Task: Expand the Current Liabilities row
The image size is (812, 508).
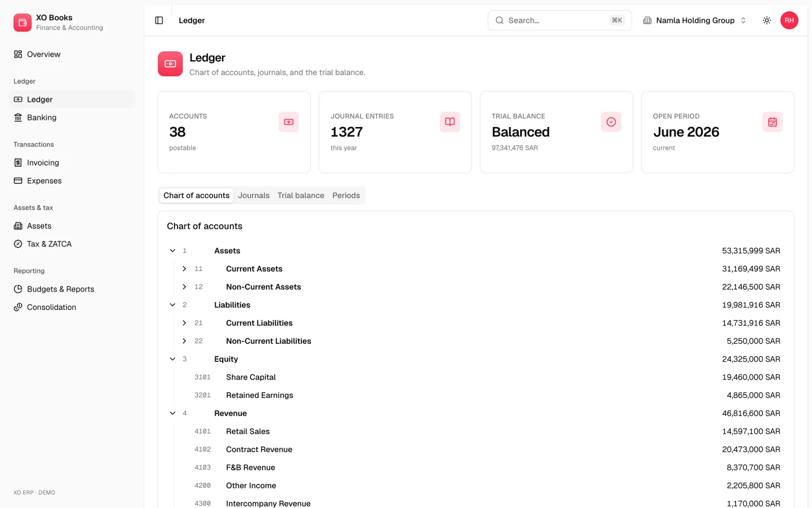Action: [x=184, y=323]
